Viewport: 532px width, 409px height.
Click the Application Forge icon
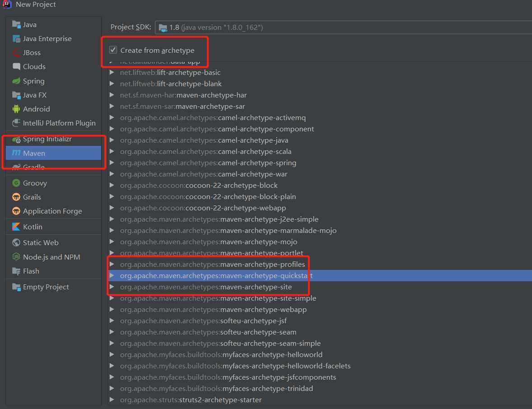16,211
